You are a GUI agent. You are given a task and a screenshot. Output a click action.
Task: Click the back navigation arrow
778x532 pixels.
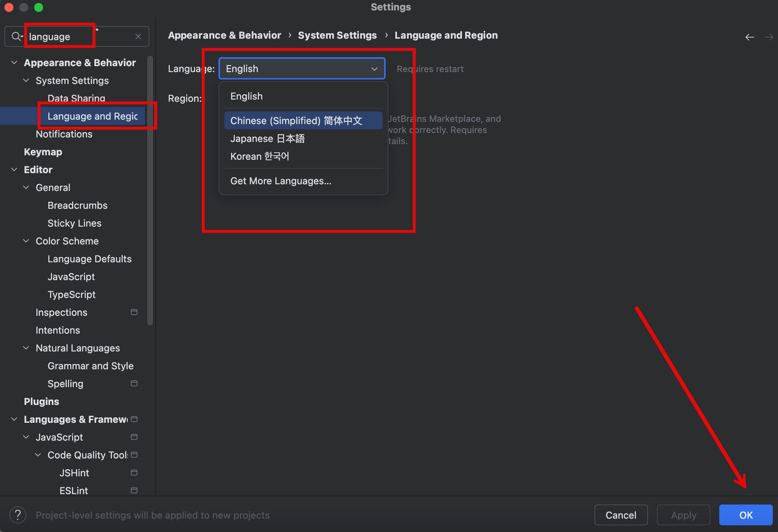(749, 37)
